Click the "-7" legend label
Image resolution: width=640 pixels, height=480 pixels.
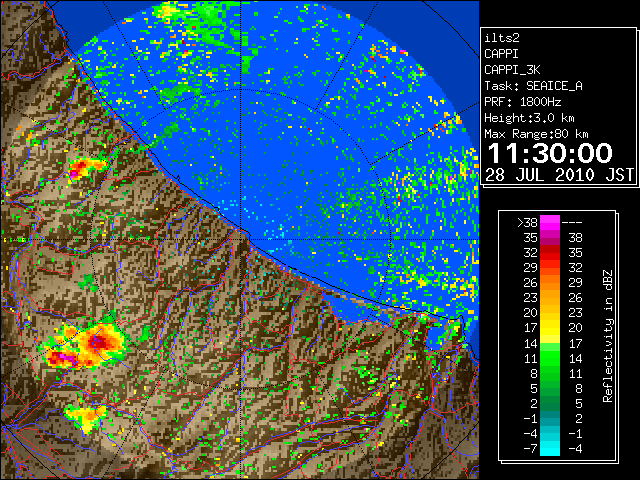tap(530, 449)
